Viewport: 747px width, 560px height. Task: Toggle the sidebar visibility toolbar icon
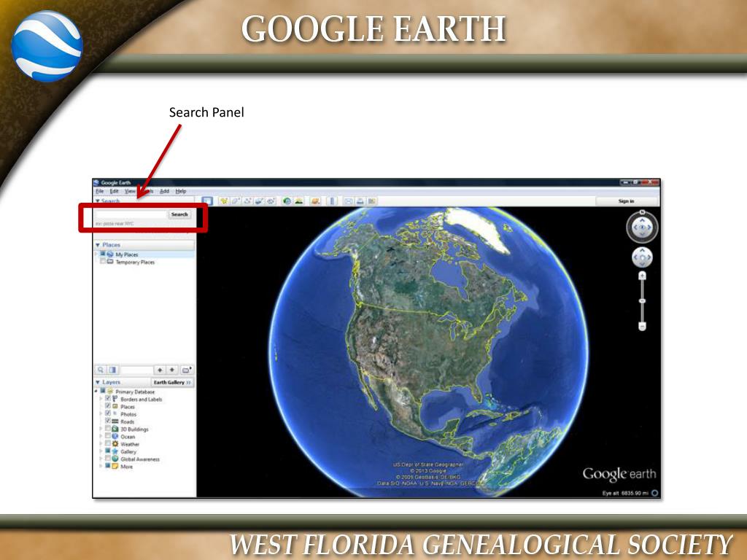click(207, 201)
